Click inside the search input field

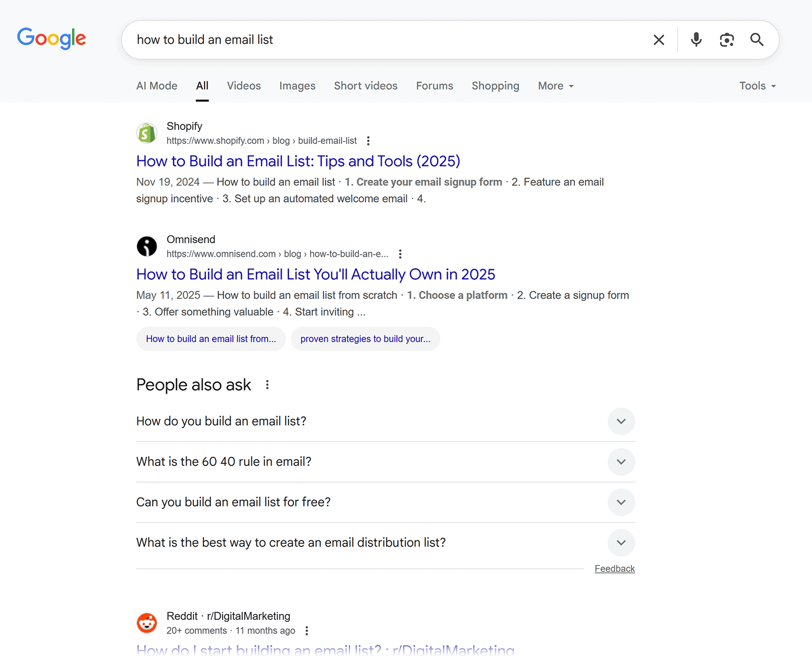coord(355,40)
